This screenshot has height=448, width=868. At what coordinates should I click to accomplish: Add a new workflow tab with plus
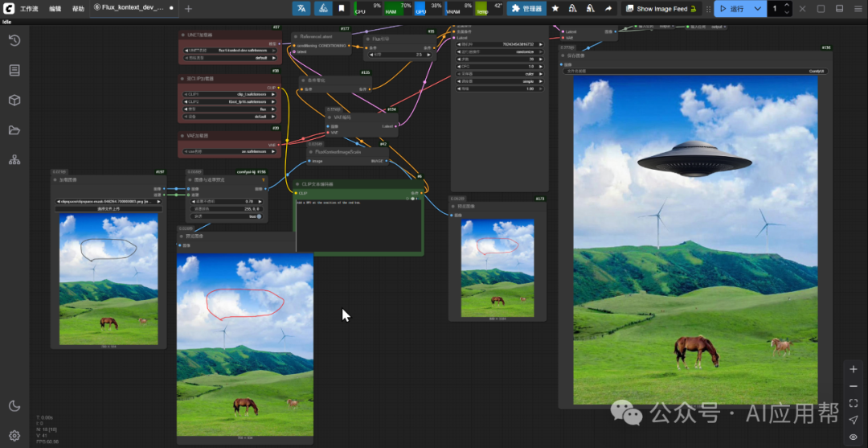188,8
